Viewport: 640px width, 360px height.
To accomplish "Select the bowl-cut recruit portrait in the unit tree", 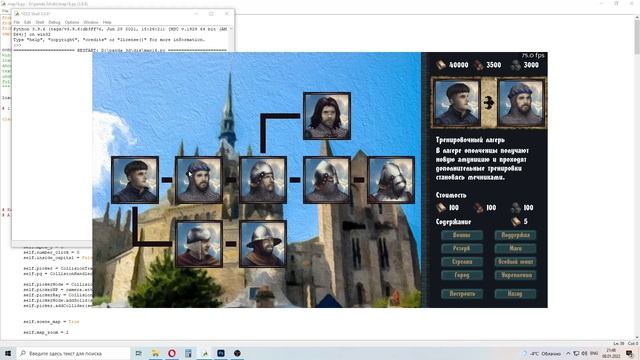I will [x=135, y=180].
